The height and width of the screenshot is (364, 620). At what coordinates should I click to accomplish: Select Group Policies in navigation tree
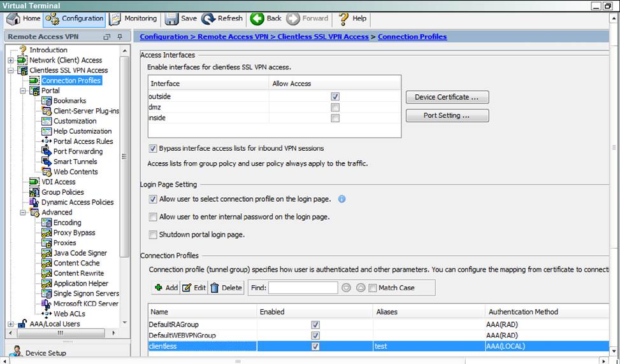62,192
